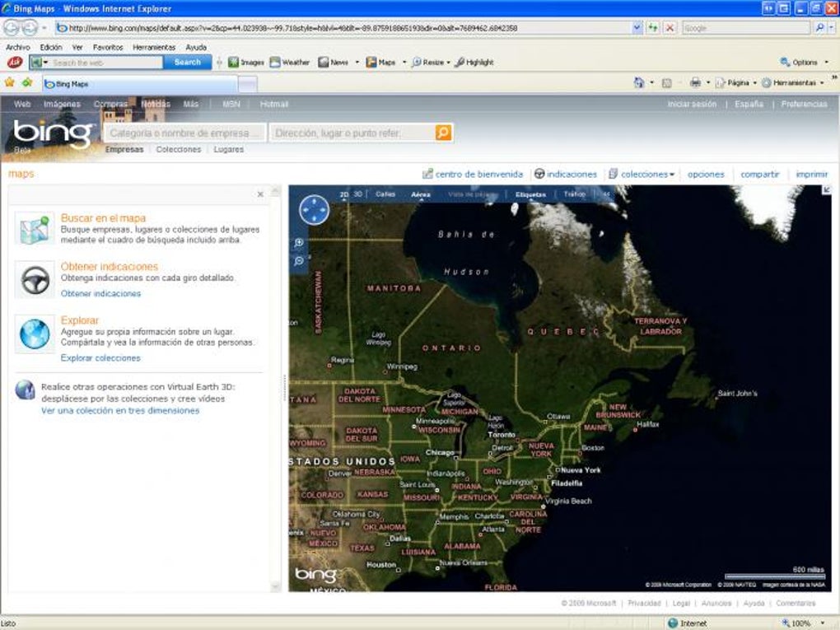Click the Stop loading red X icon
Screen dimensions: 840x630
pos(670,28)
